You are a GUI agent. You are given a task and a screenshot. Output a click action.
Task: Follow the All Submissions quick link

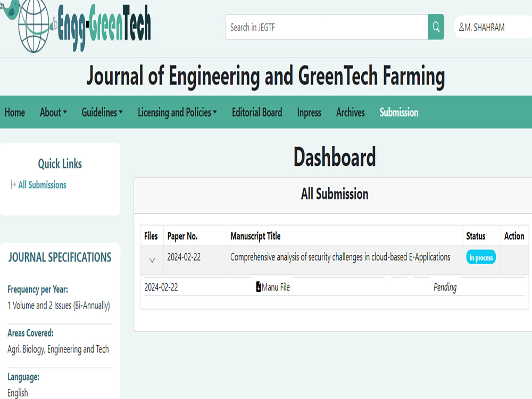(42, 185)
